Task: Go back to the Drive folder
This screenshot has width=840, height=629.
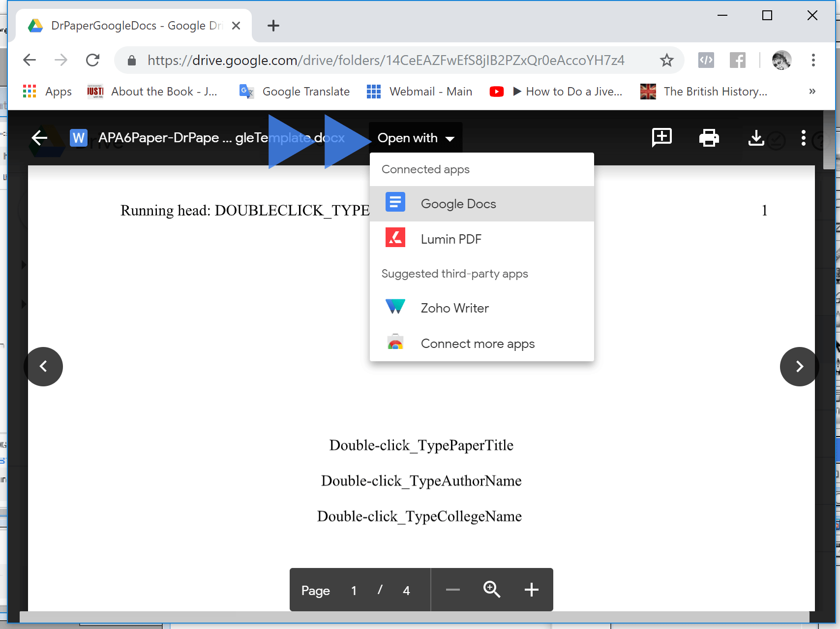Action: (39, 138)
